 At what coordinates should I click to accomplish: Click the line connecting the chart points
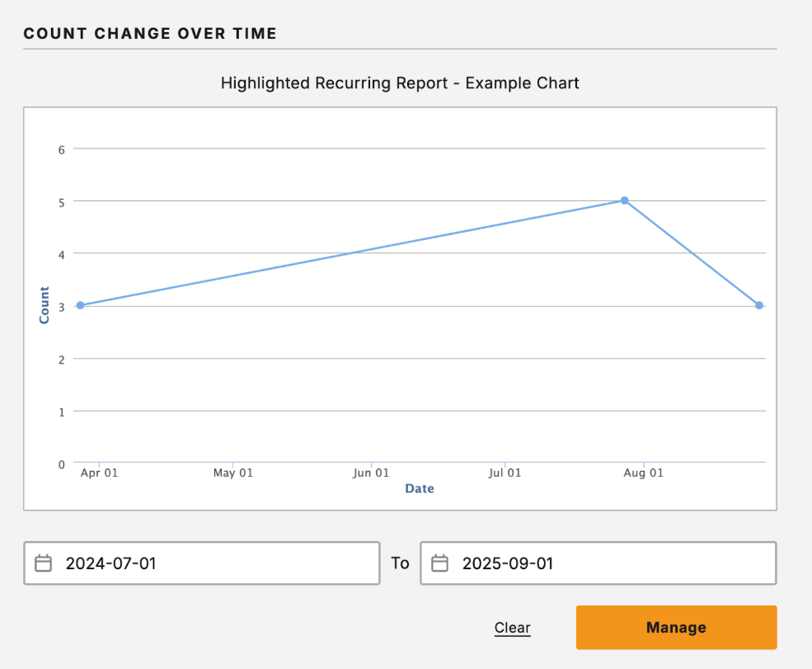tap(354, 252)
